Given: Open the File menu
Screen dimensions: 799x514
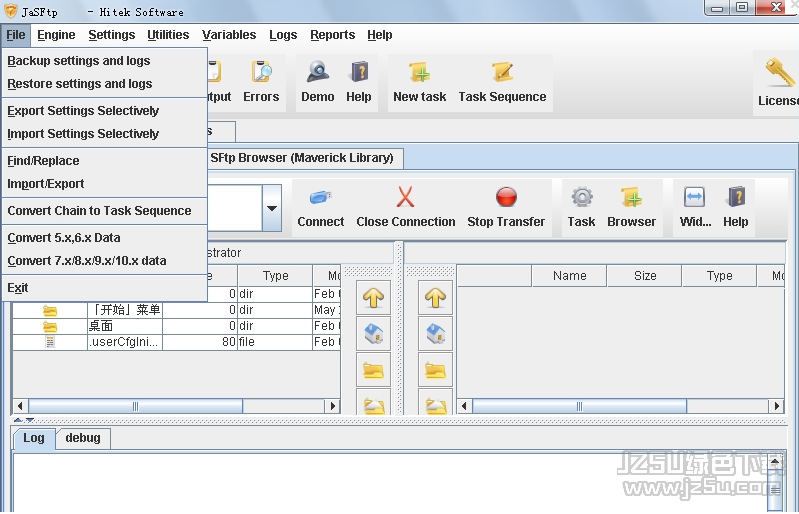Looking at the screenshot, I should pyautogui.click(x=15, y=35).
